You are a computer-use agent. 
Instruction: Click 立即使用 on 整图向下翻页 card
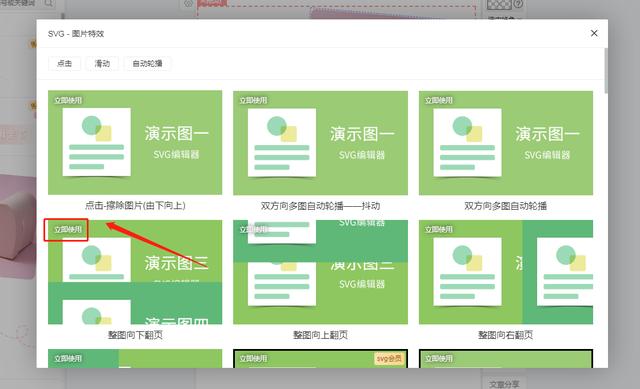tap(68, 229)
